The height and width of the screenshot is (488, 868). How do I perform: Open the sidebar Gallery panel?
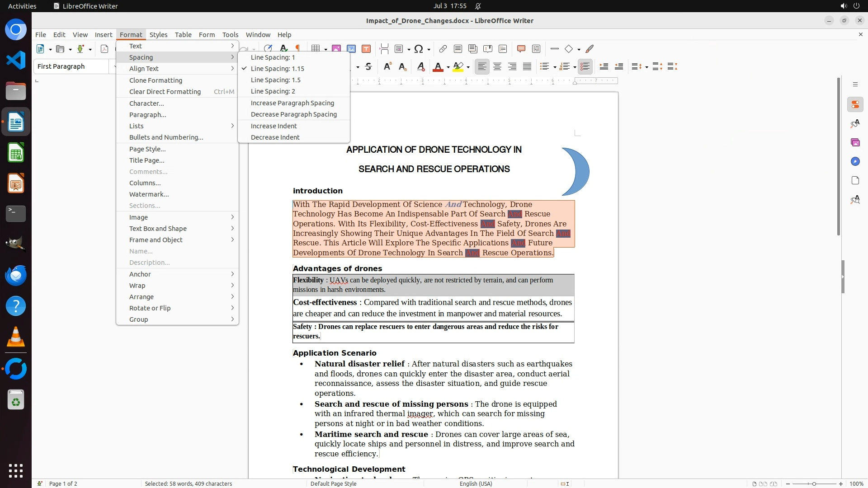tap(855, 142)
